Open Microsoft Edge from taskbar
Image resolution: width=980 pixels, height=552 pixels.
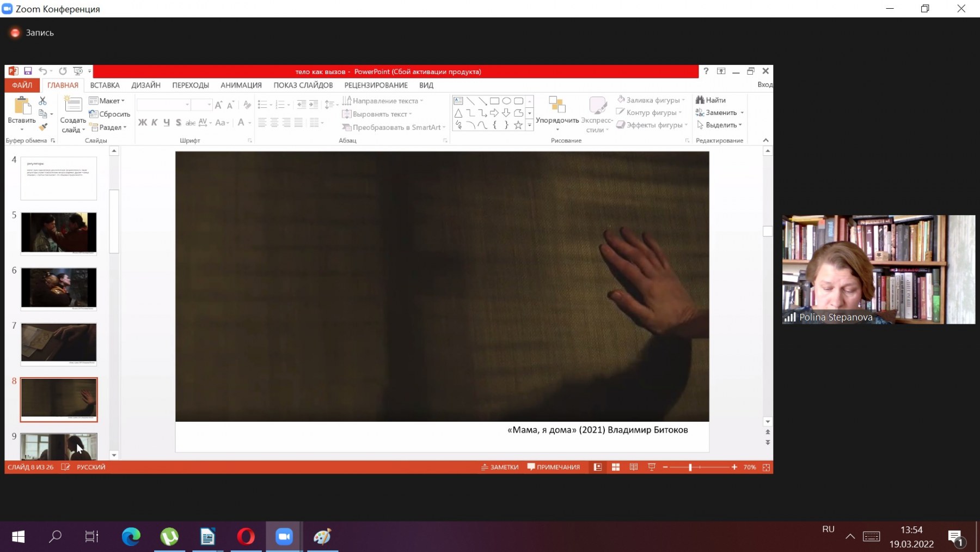point(131,537)
